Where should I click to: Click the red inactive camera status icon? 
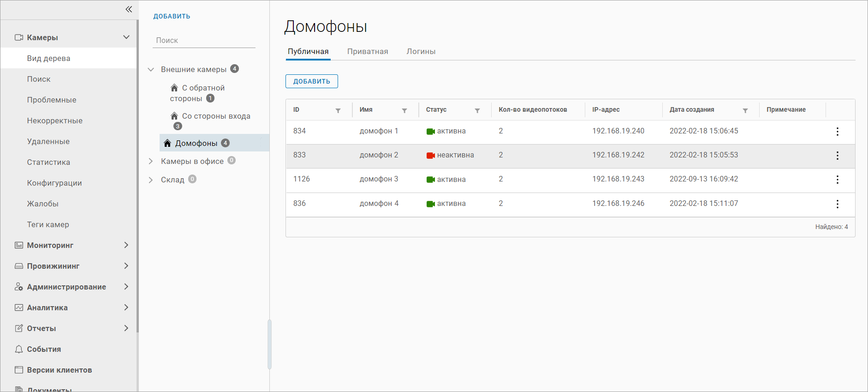[430, 156]
